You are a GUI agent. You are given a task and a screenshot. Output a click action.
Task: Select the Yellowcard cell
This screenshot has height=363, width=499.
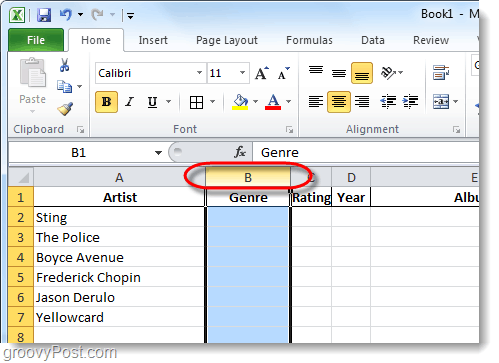click(x=119, y=317)
